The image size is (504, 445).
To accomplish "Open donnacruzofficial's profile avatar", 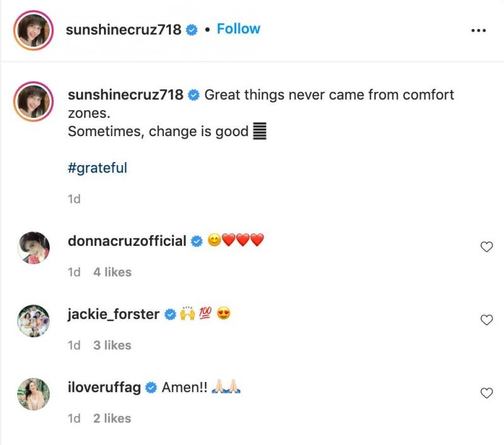I will click(33, 248).
